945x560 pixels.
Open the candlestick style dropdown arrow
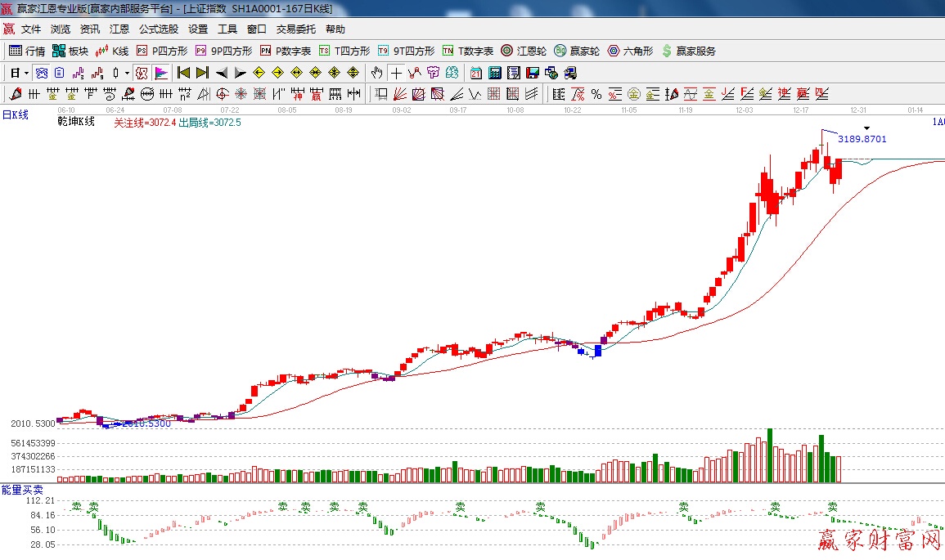pos(127,73)
